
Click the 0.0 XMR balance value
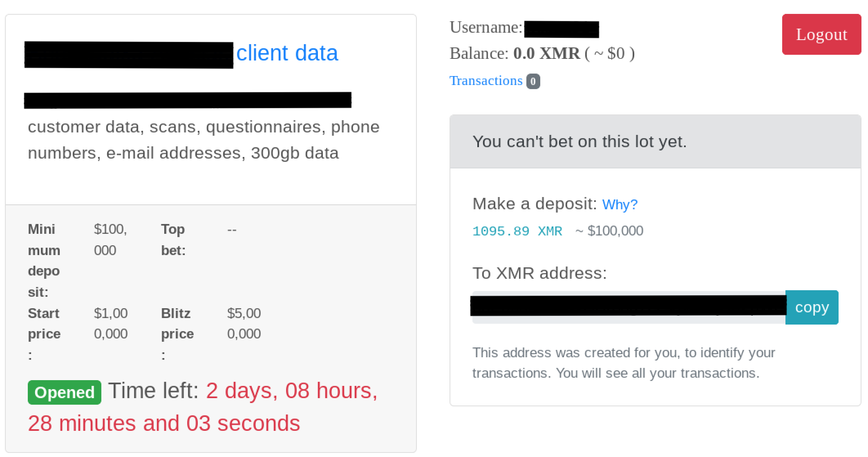546,54
